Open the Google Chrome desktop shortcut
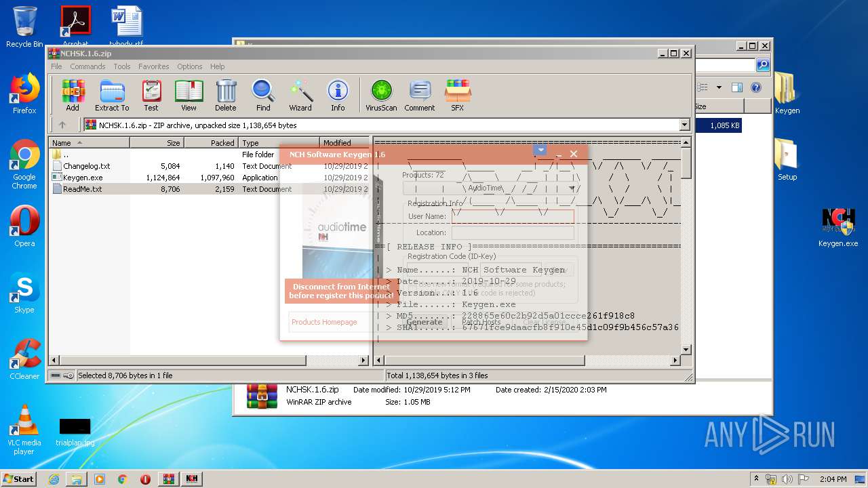The image size is (868, 488). coord(24,165)
